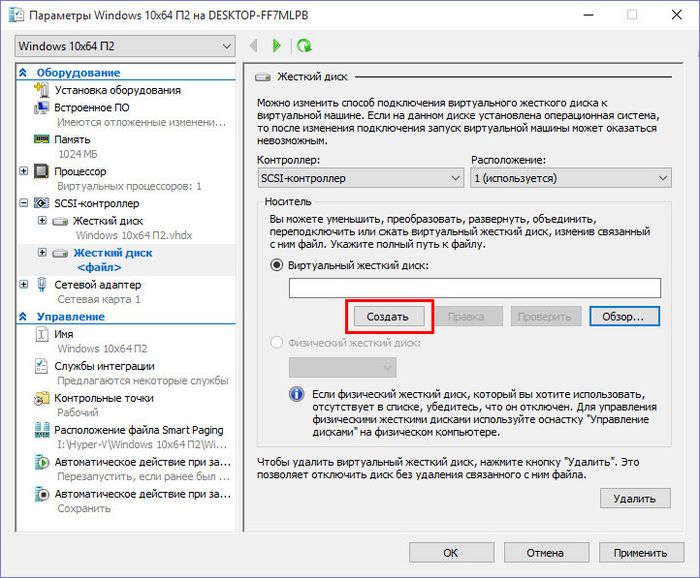Expand the <файл> hard disk node
The image size is (700, 578).
pos(42,253)
